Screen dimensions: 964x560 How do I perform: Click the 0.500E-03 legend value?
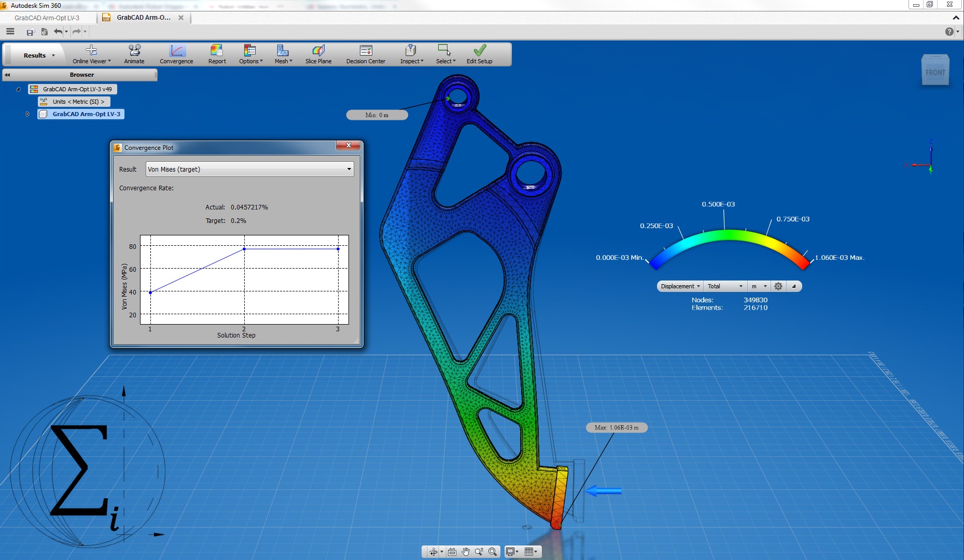(718, 204)
